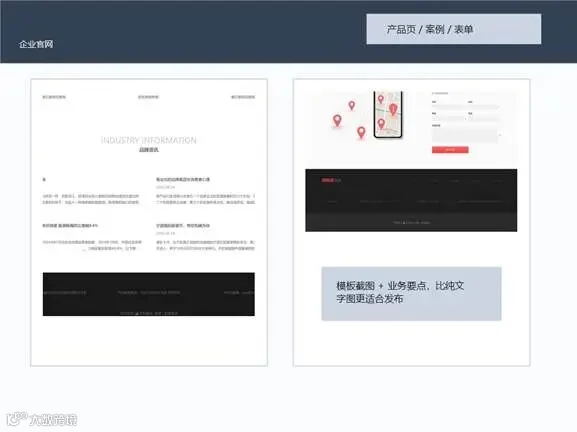Image resolution: width=577 pixels, height=432 pixels.
Task: Click the watermark logo at bottom left
Action: (42, 419)
